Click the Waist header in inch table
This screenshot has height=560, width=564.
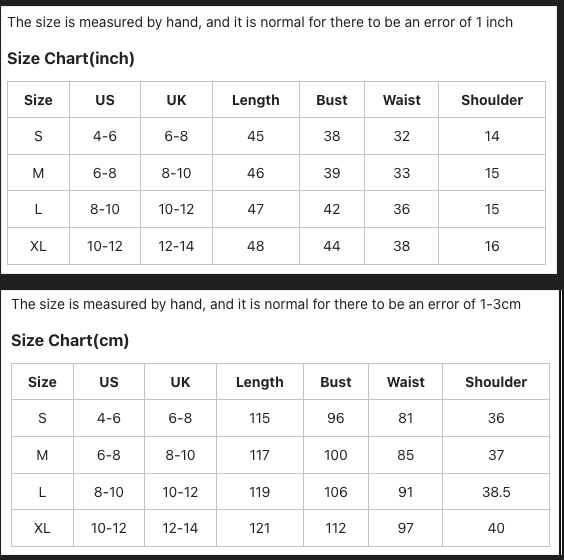pyautogui.click(x=401, y=100)
